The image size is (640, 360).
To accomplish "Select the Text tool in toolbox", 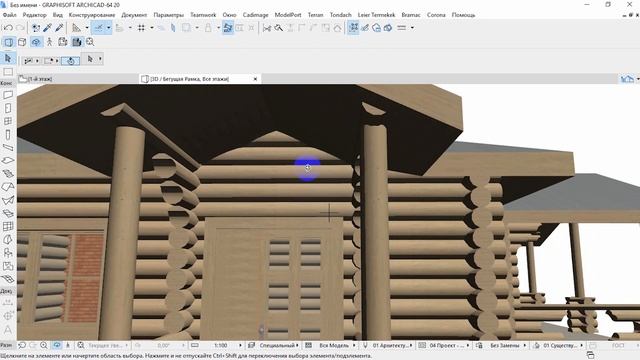I will pos(8,330).
